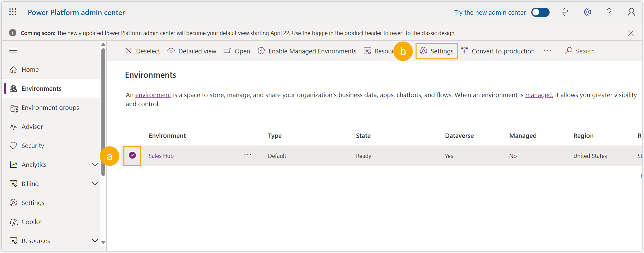Go to Environment groups in sidebar
Viewport: 644px width, 253px height.
tap(50, 108)
